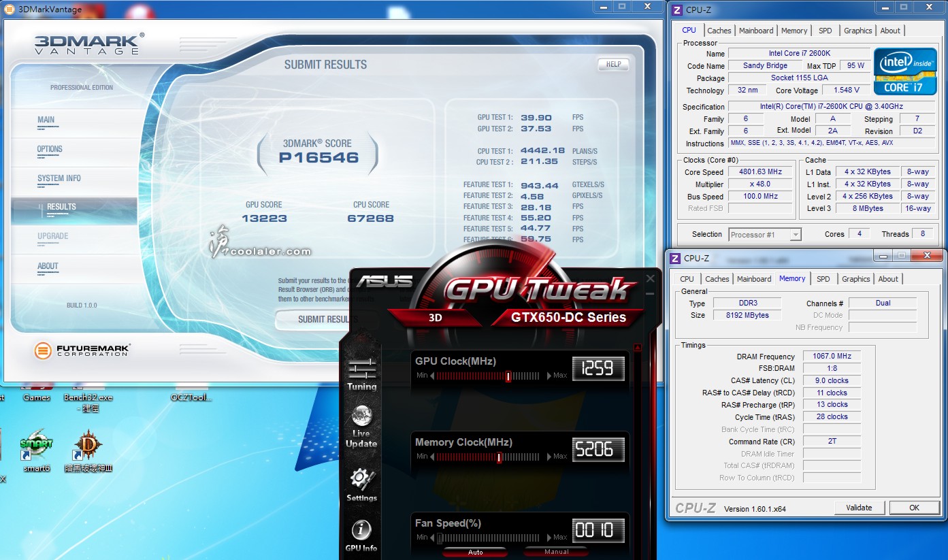Click the GPU Clock value 1259 display

(598, 369)
